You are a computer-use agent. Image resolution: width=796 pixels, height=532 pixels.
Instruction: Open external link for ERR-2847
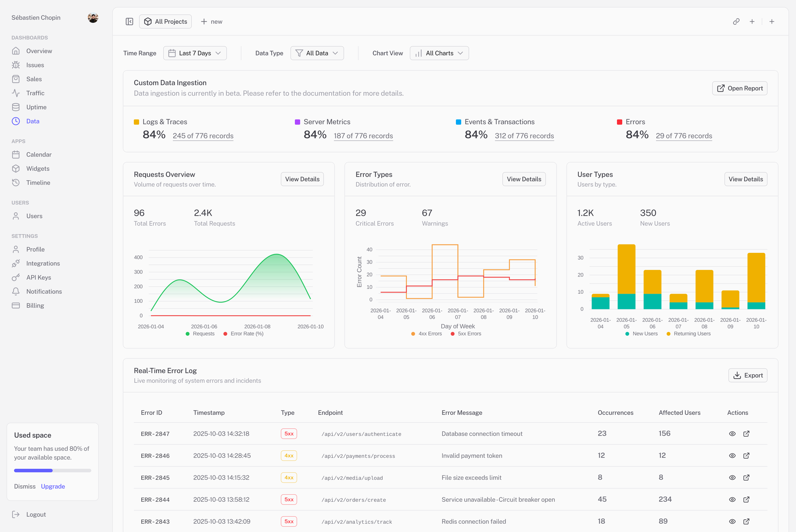[746, 434]
